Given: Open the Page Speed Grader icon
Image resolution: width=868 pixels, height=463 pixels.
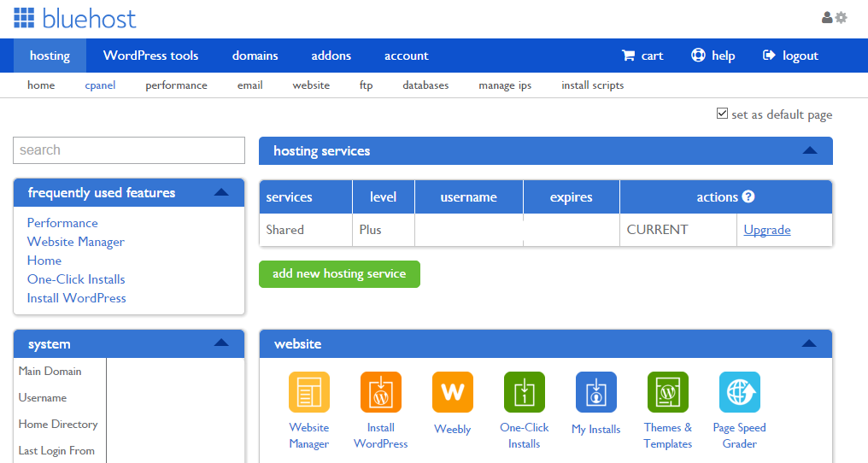Looking at the screenshot, I should coord(740,392).
